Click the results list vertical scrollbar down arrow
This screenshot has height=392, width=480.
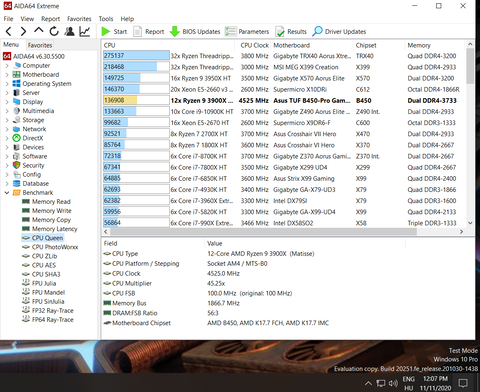coord(470,223)
